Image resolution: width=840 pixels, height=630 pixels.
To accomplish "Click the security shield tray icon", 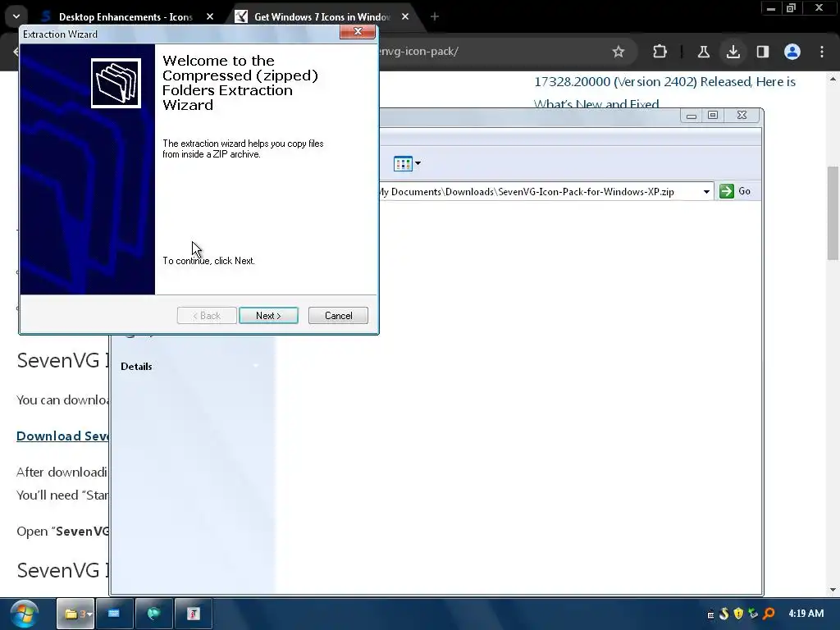I will 739,614.
